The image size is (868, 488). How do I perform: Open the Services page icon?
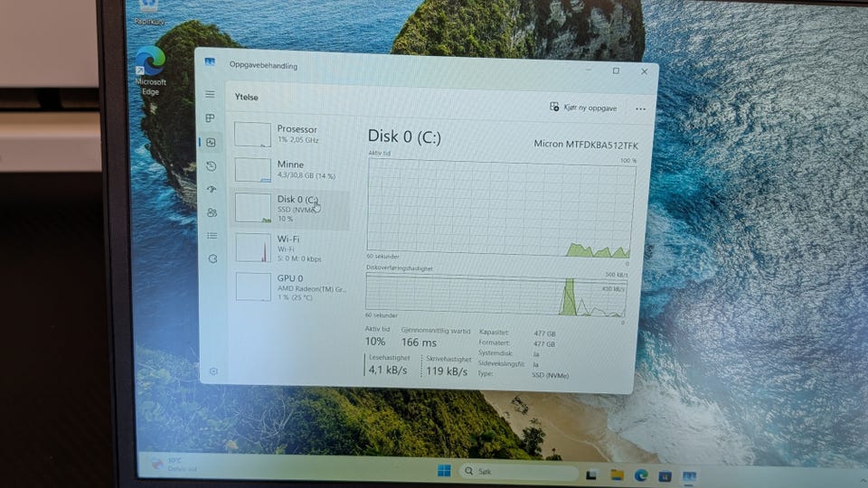click(x=212, y=258)
